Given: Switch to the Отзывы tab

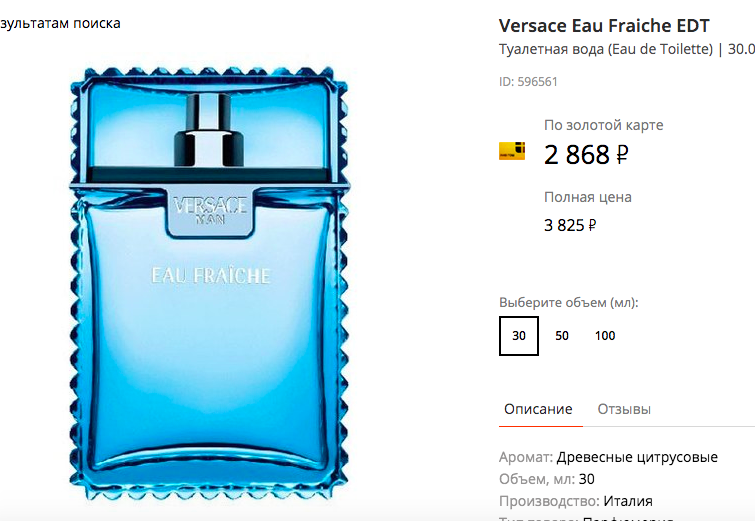Looking at the screenshot, I should (x=624, y=409).
